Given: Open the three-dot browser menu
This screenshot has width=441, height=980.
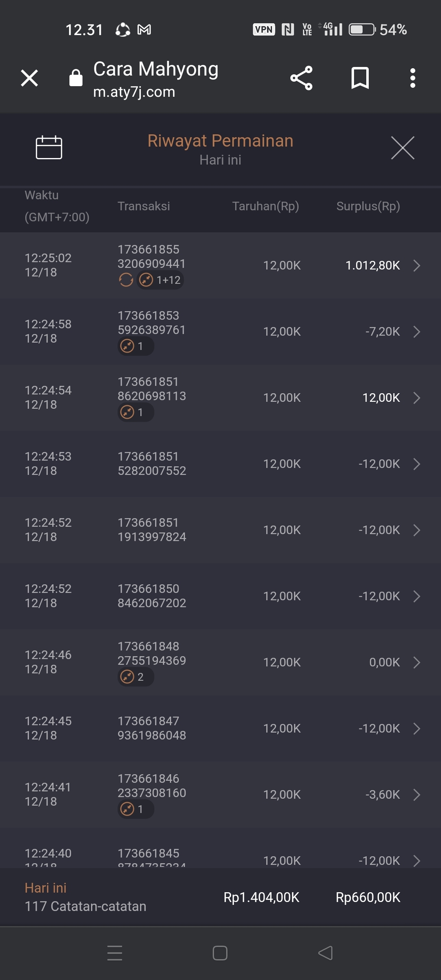Looking at the screenshot, I should tap(413, 78).
